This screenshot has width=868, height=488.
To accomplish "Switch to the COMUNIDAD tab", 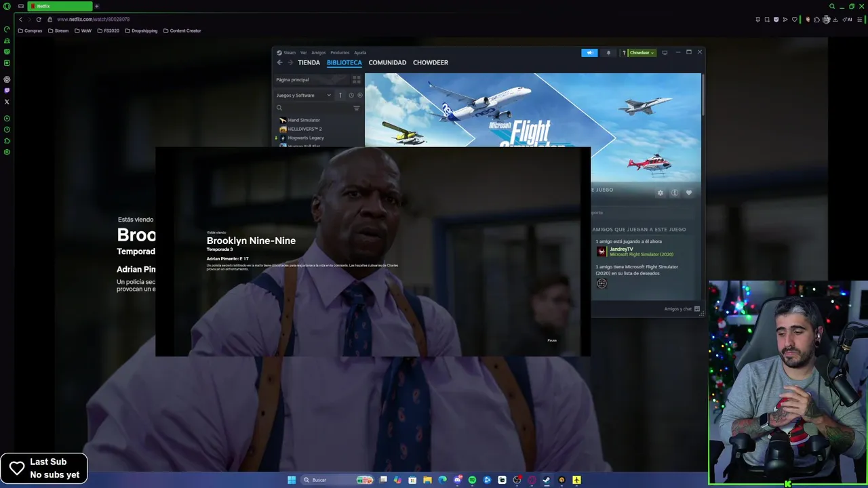I will pos(387,62).
